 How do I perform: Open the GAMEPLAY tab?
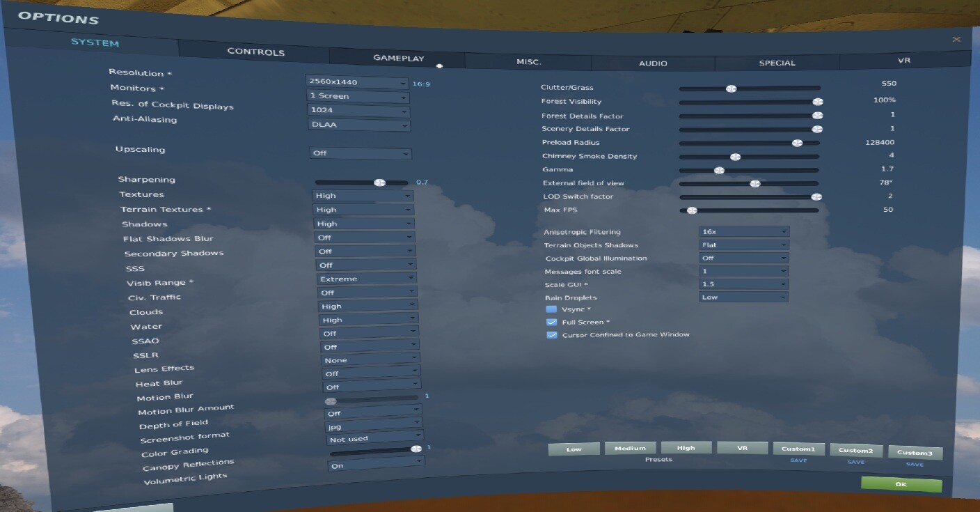pyautogui.click(x=398, y=58)
